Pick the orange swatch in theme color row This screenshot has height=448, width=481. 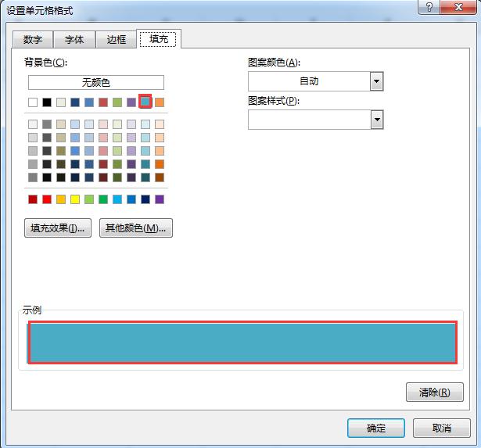point(160,102)
